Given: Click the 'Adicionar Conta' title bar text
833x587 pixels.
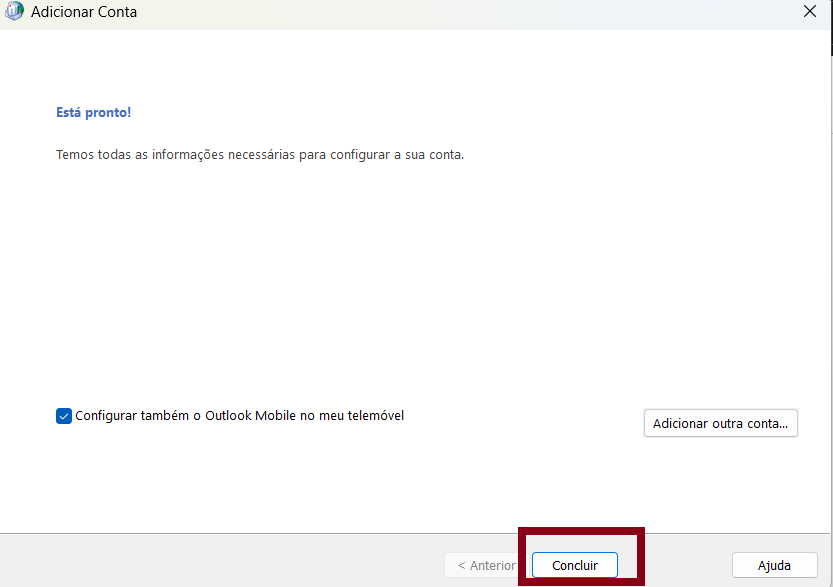Looking at the screenshot, I should tap(84, 13).
